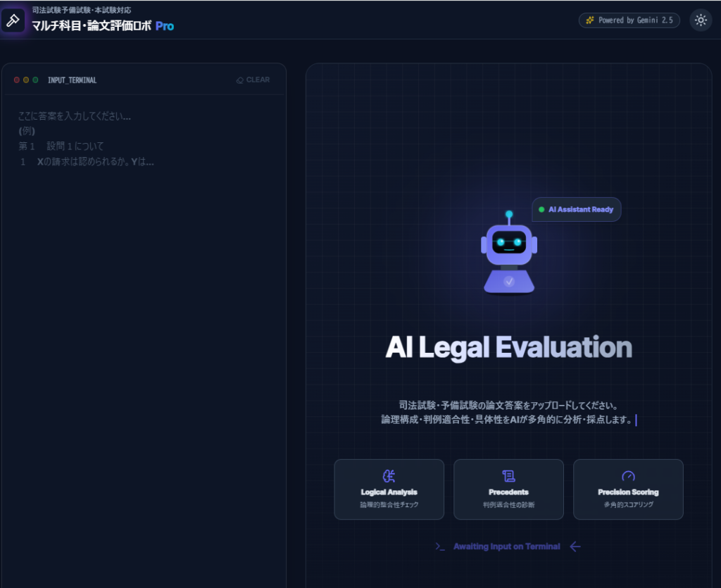Click the AI Assistant Ready status badge

click(576, 210)
